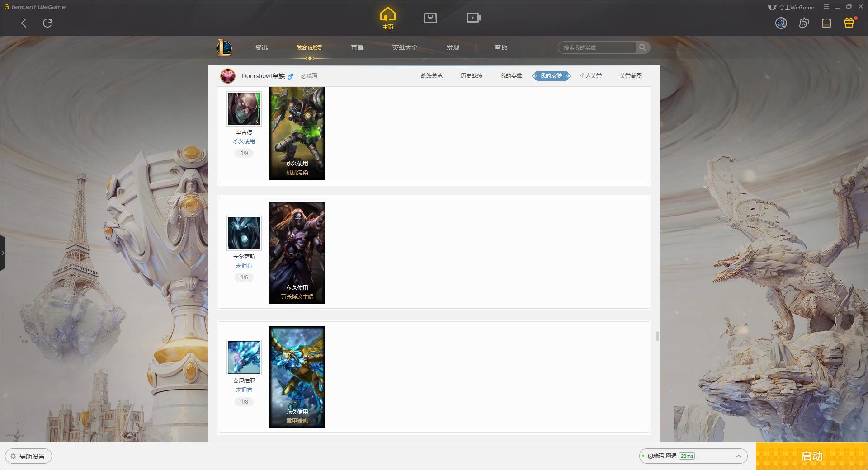Click the vertical scrollbar handle of the skin list
The image size is (868, 470).
657,336
